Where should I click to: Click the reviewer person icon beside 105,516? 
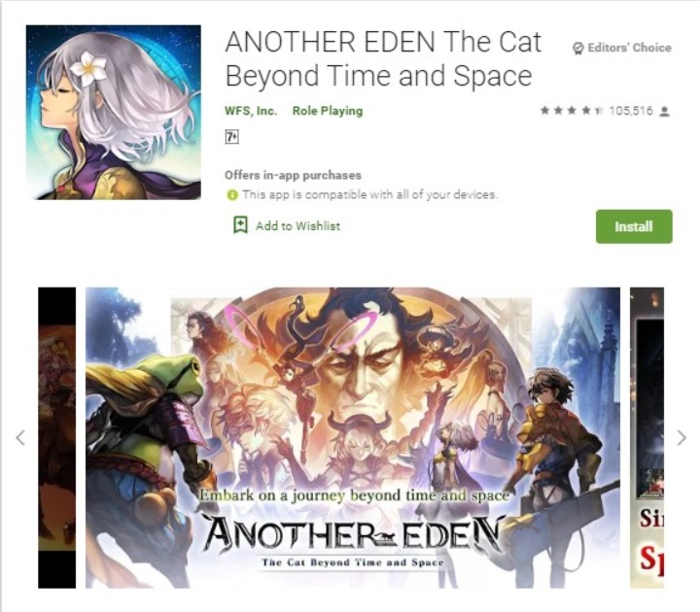pyautogui.click(x=665, y=111)
